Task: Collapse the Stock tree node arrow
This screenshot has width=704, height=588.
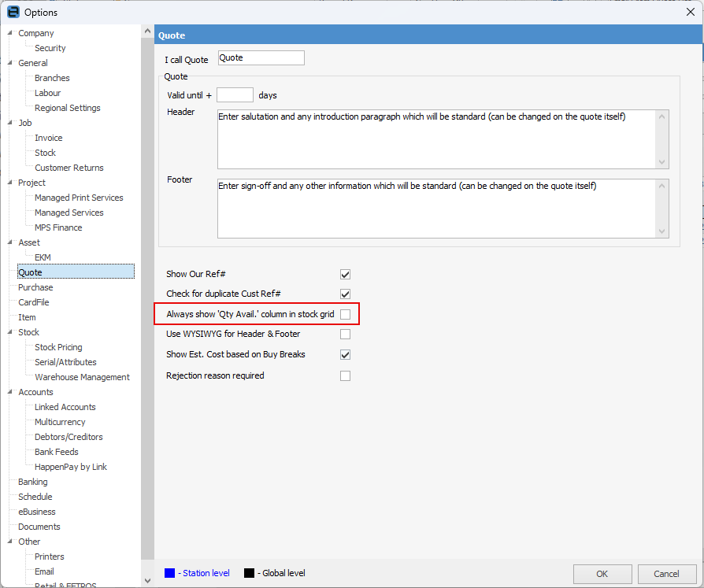Action: click(9, 332)
